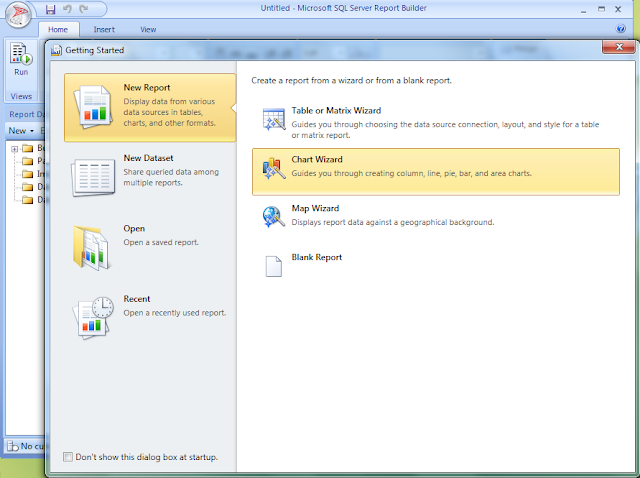Click 'Open a recently used report.' description

tap(175, 313)
